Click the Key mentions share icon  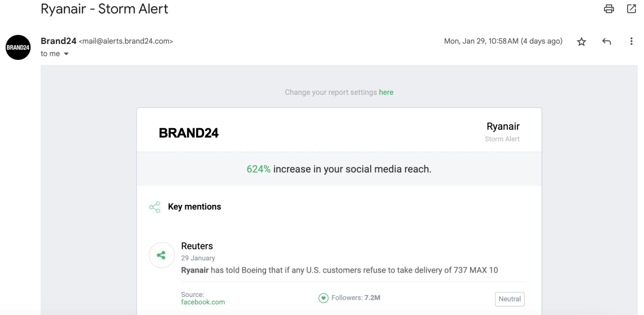coord(154,207)
